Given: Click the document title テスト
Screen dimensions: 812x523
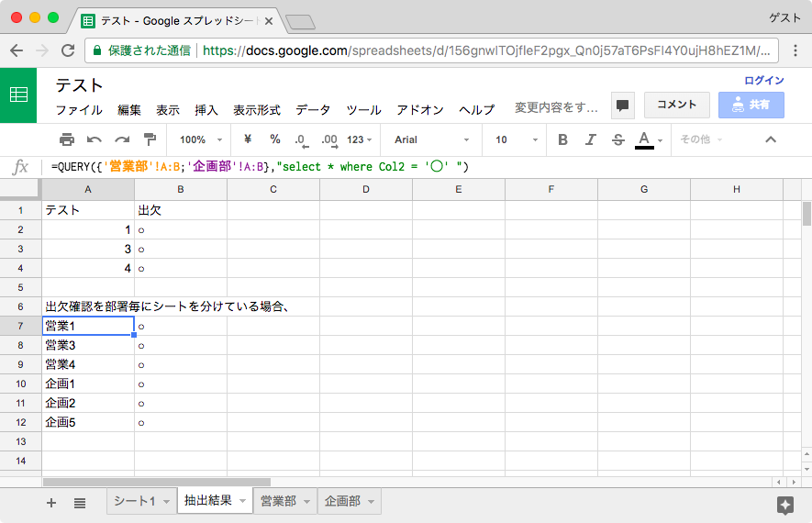Looking at the screenshot, I should coord(79,85).
